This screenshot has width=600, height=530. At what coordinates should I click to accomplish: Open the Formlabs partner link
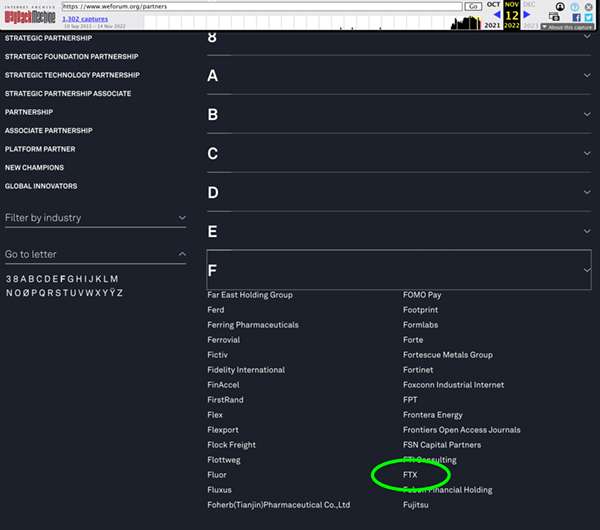coord(421,325)
